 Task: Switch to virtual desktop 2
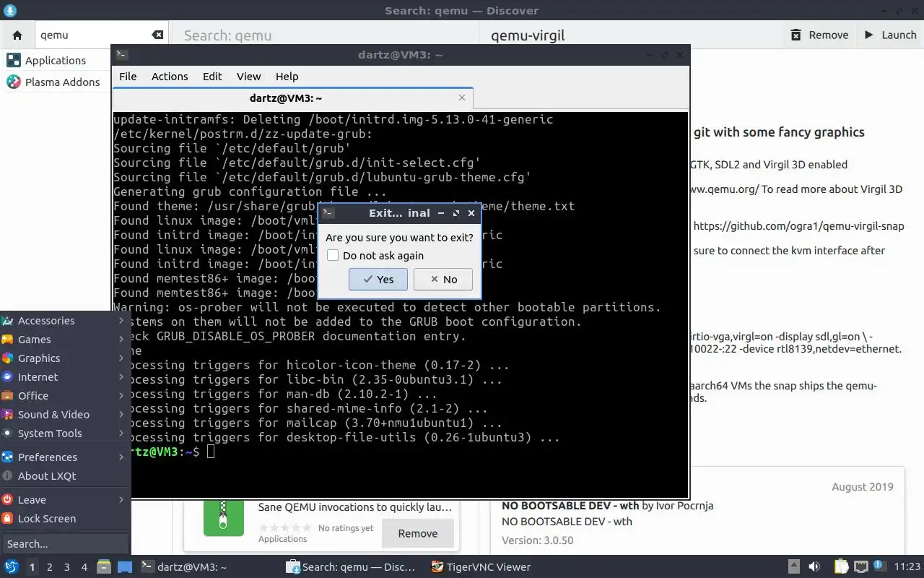49,567
